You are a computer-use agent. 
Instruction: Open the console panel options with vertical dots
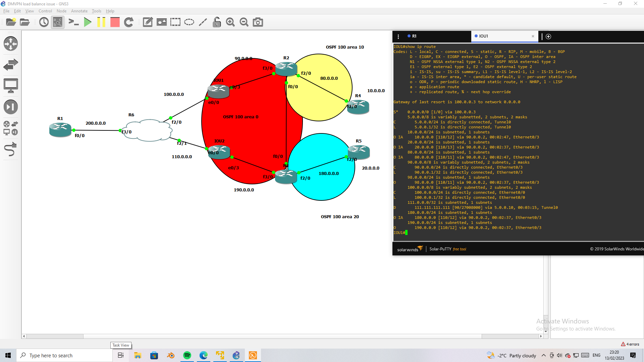coord(398,36)
